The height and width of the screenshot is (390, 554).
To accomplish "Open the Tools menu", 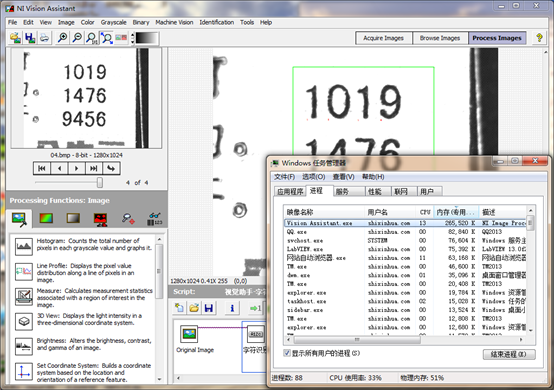I will tap(247, 22).
